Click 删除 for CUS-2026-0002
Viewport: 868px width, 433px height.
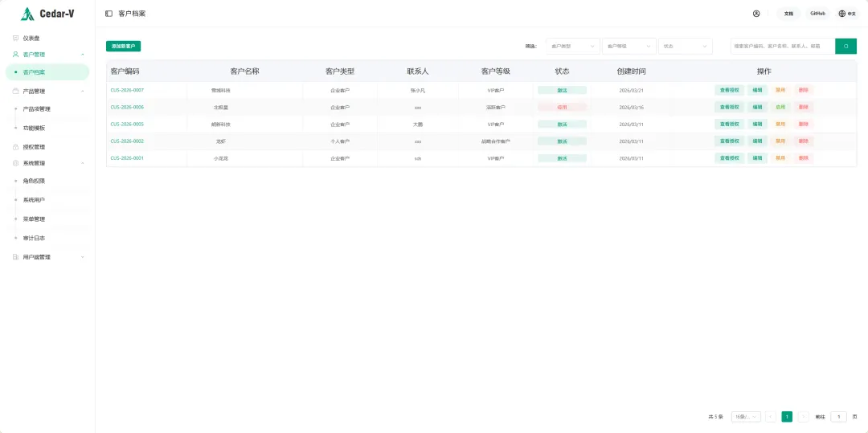(x=803, y=141)
